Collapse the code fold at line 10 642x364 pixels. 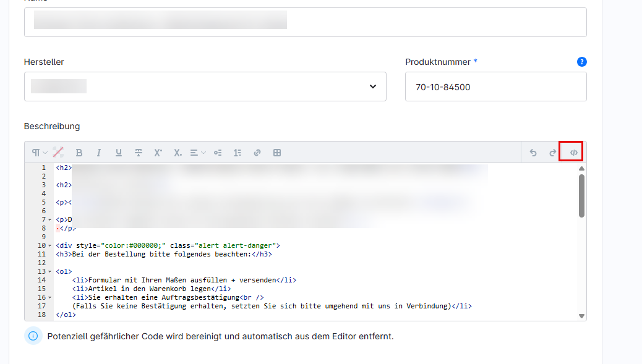click(x=50, y=245)
